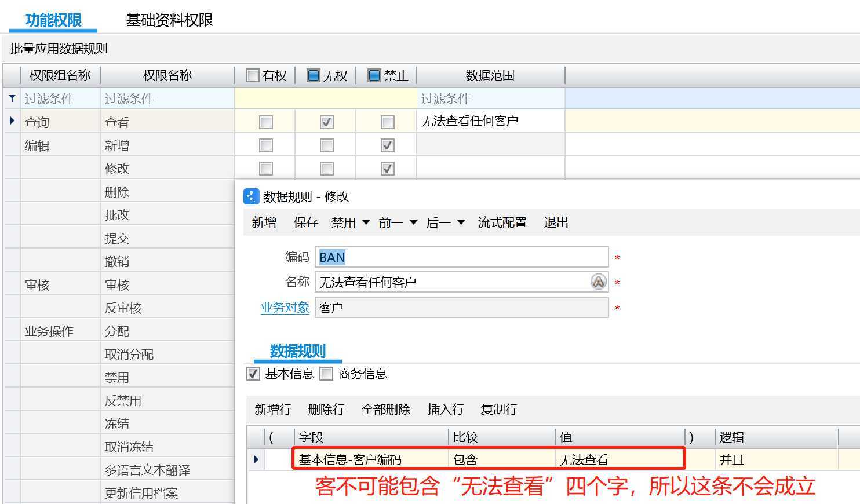
Task: Select the 取消冻结 permission row
Action: pyautogui.click(x=167, y=447)
